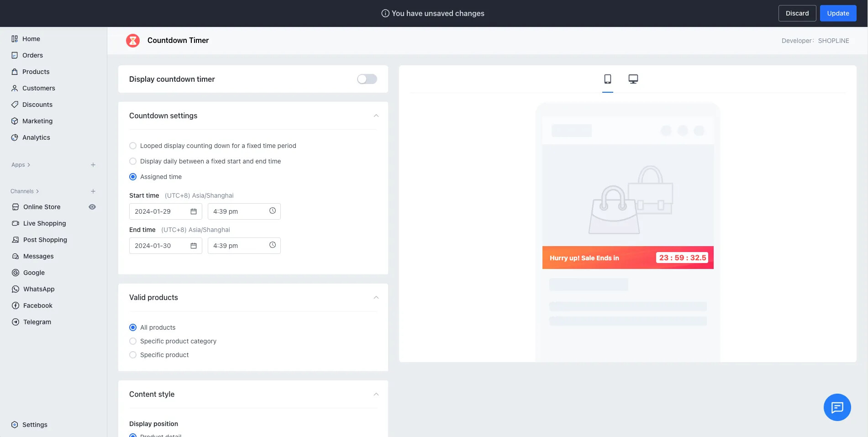
Task: Select Looped display counting down option
Action: pyautogui.click(x=133, y=146)
